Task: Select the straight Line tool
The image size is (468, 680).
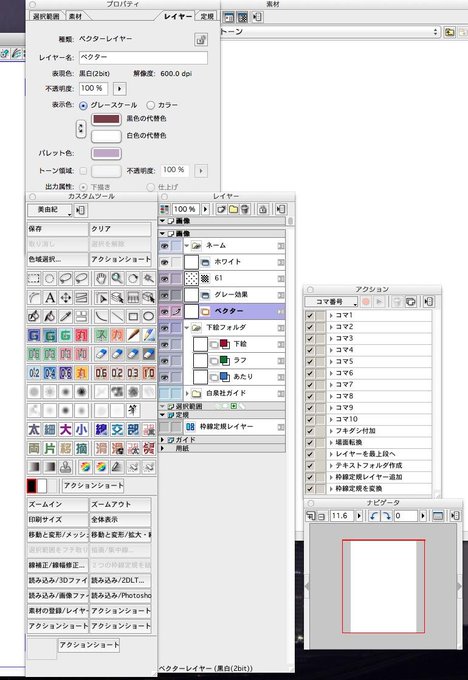Action: click(117, 316)
